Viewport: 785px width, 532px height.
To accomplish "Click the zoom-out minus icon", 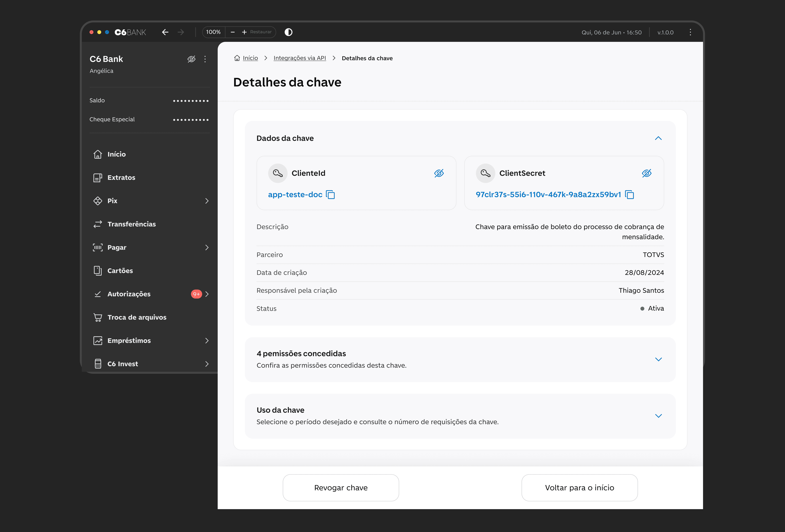I will point(233,32).
